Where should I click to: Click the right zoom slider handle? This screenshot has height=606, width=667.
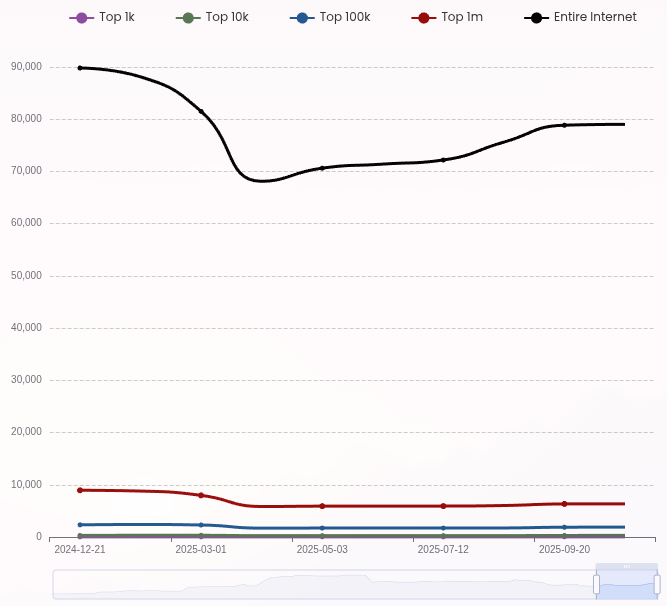[x=657, y=584]
